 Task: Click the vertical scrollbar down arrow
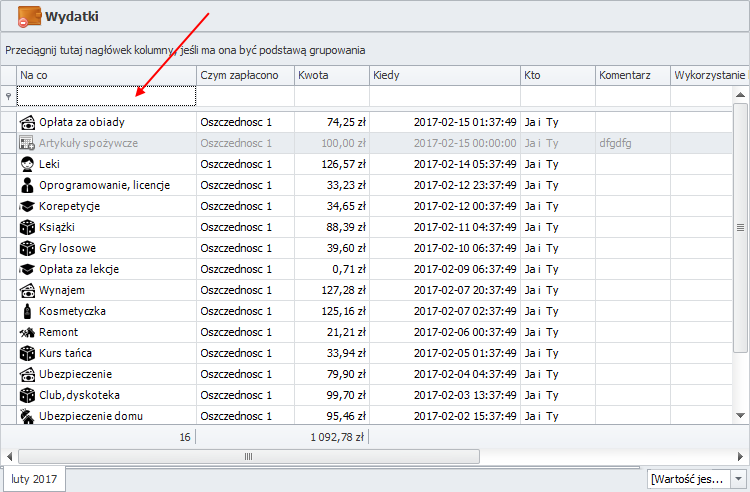[741, 415]
